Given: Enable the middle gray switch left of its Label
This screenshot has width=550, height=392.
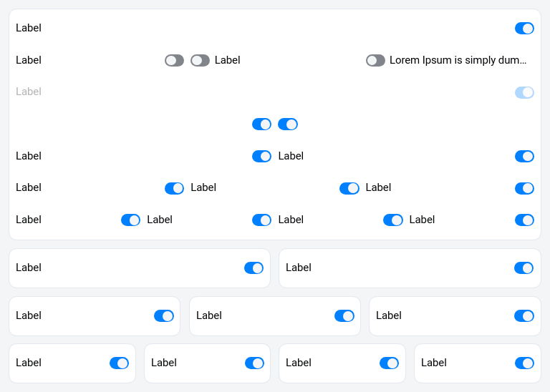Looking at the screenshot, I should coord(200,61).
